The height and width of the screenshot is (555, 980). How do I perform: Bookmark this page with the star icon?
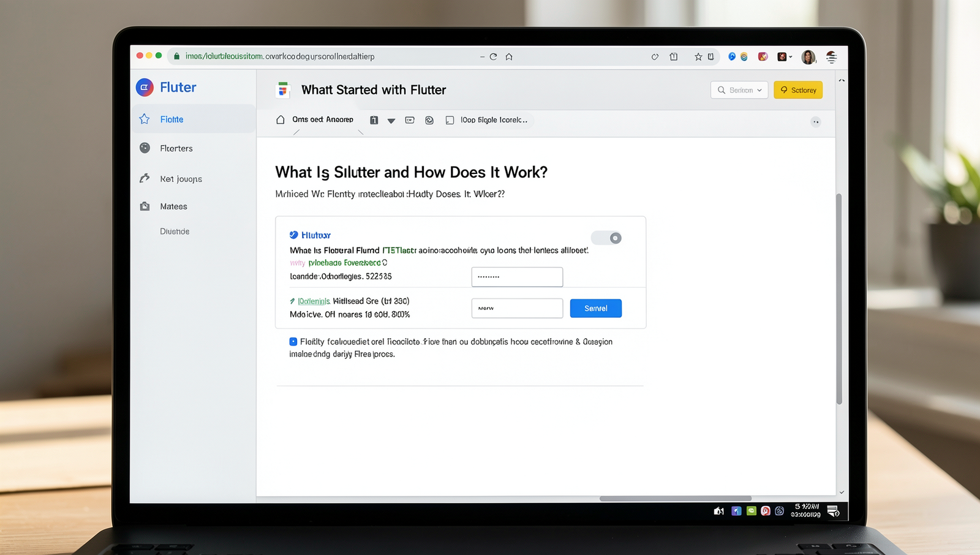pos(698,57)
